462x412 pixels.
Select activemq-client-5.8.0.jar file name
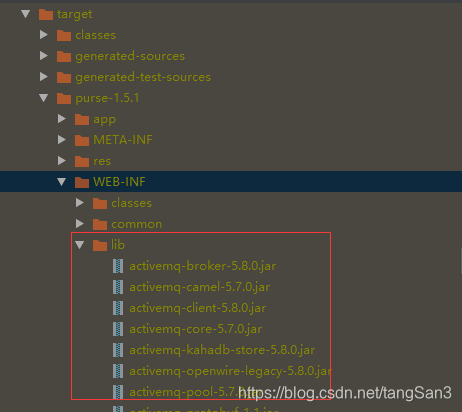tap(198, 308)
